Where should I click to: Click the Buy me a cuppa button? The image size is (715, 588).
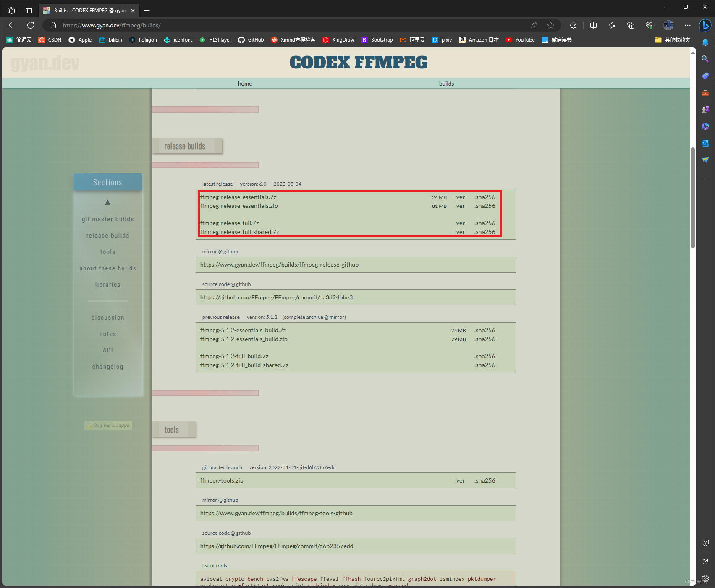[x=108, y=425]
